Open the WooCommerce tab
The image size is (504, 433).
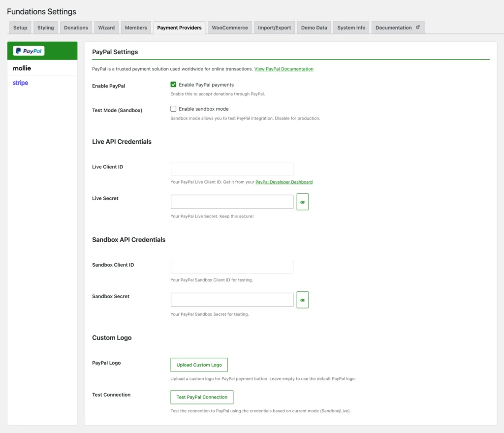pyautogui.click(x=230, y=28)
